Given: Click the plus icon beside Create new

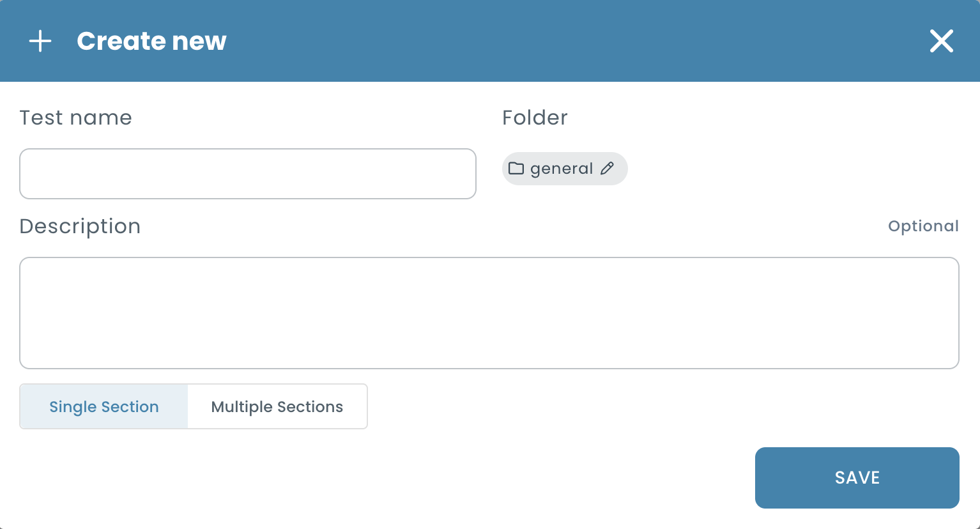Looking at the screenshot, I should (x=40, y=41).
